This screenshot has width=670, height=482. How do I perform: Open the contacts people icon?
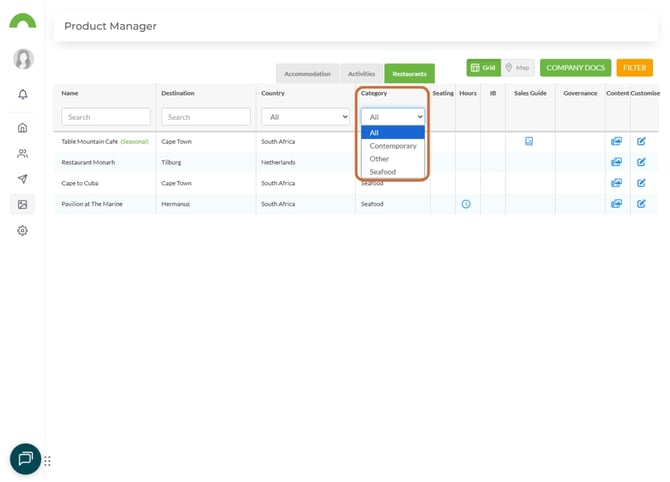22,153
